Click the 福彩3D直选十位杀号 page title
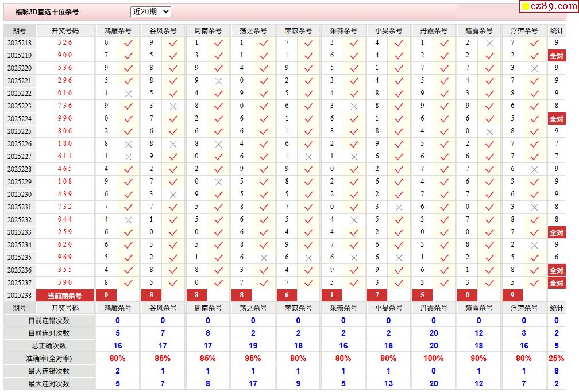The width and height of the screenshot is (579, 392). [47, 12]
